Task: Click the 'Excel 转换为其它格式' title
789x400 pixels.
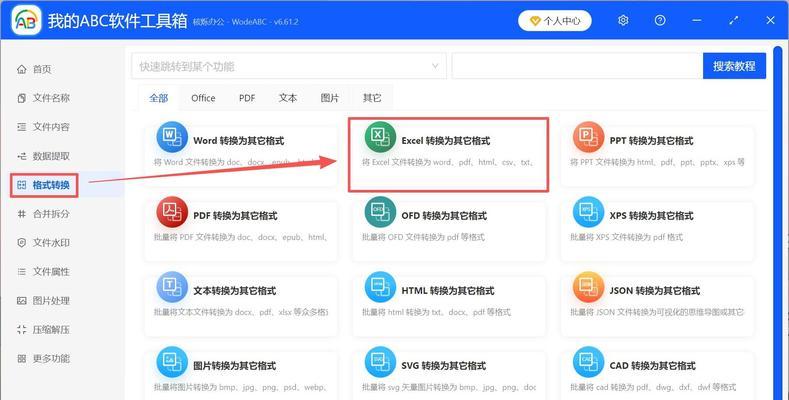Action: (x=446, y=141)
